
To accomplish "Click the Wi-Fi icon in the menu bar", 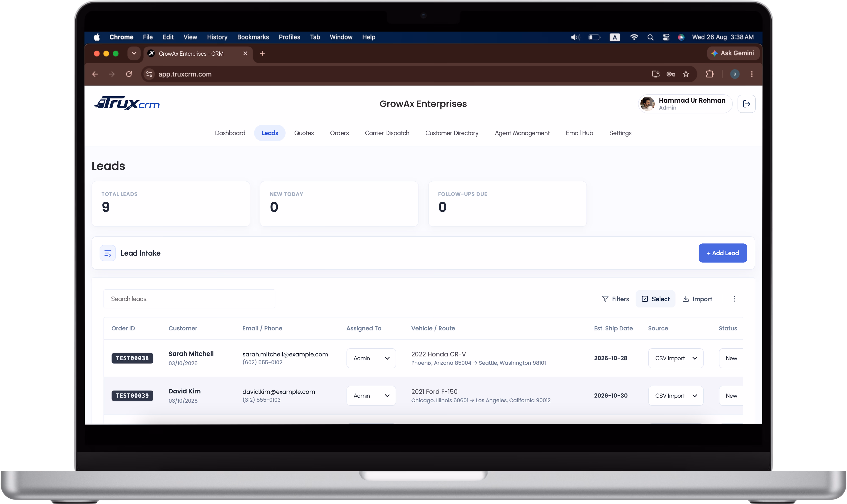I will (634, 37).
